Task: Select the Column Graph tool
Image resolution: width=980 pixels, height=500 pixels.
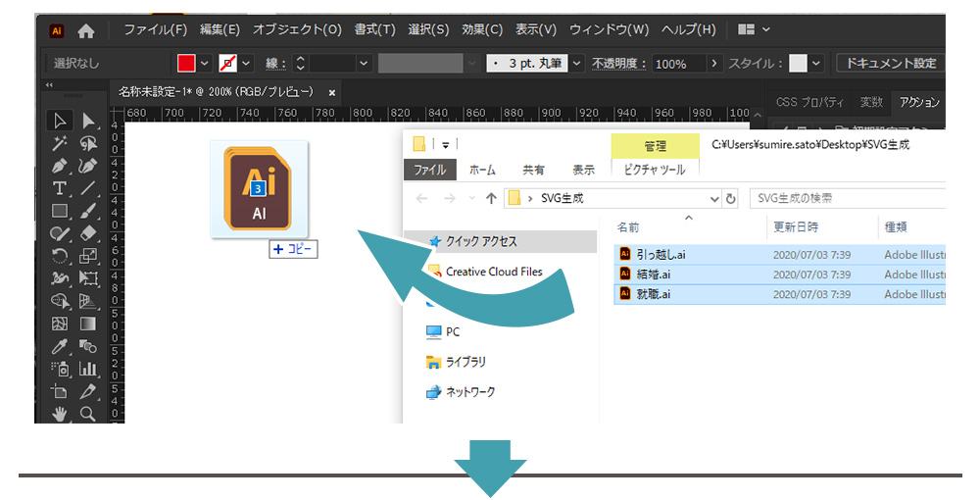Action: [88, 369]
